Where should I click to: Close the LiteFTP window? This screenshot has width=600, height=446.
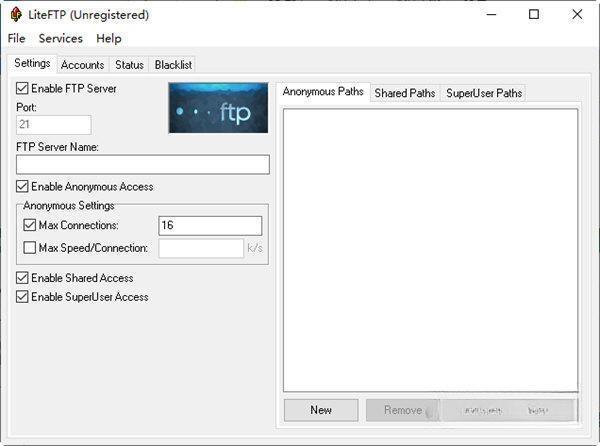[577, 15]
